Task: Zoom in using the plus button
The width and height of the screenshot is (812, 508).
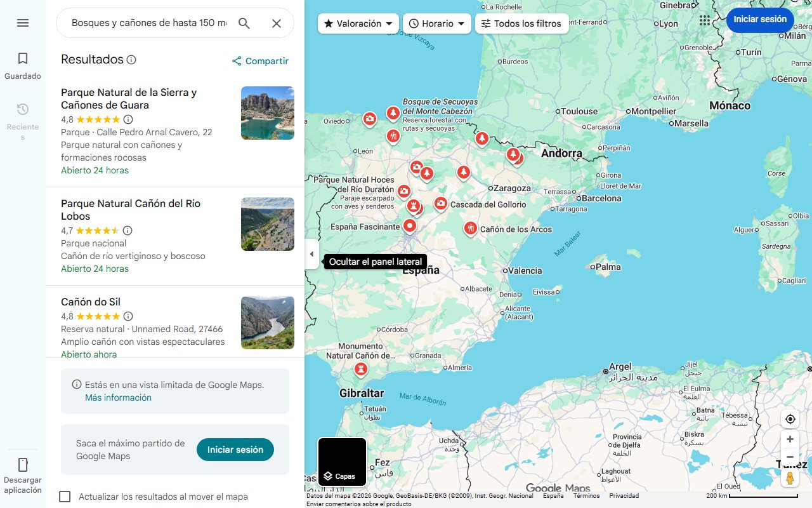Action: [x=790, y=439]
